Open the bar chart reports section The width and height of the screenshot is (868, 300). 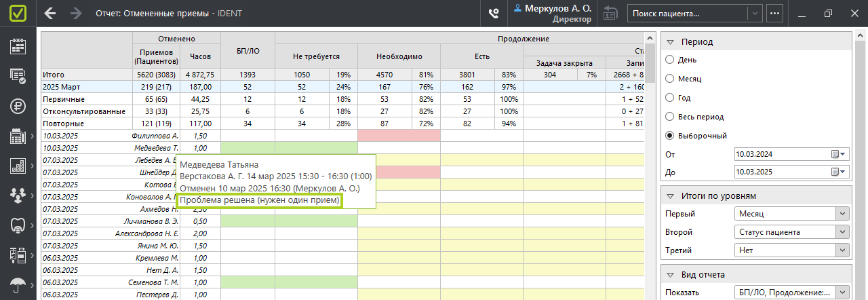click(x=18, y=165)
